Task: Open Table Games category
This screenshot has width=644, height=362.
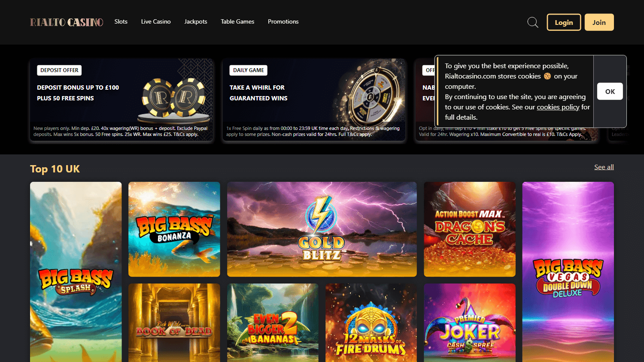Action: point(237,21)
